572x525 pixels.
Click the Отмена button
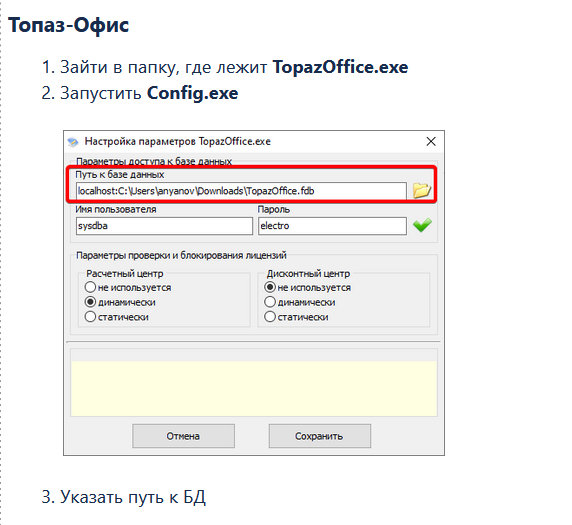coord(183,436)
